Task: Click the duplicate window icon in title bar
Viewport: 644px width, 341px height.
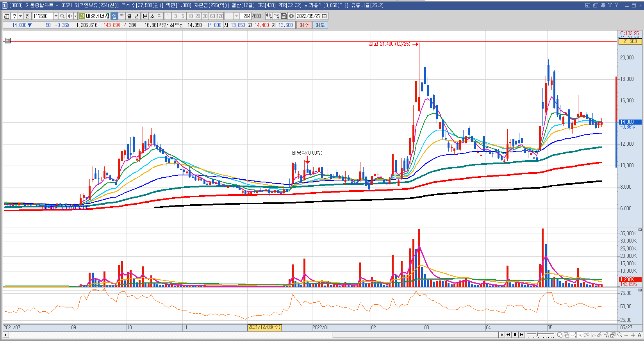Action: [x=596, y=5]
